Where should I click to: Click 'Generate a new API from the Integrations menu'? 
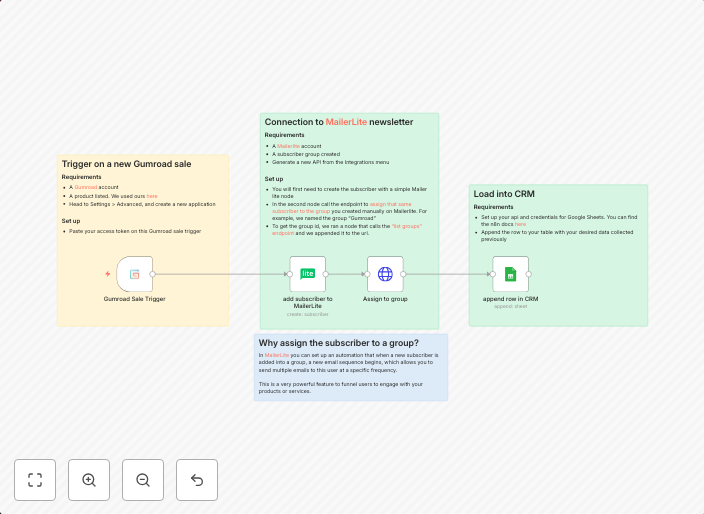330,162
